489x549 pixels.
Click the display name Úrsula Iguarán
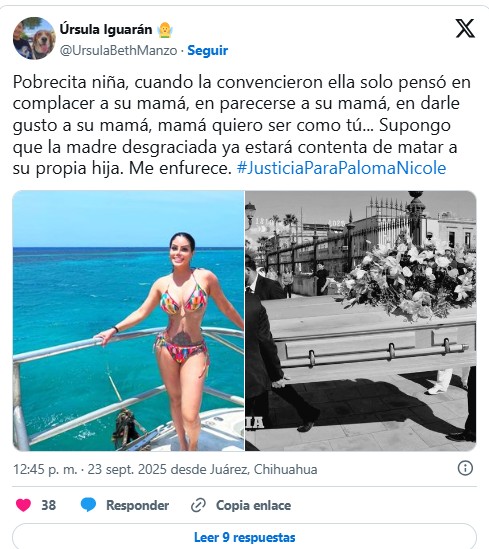click(106, 29)
